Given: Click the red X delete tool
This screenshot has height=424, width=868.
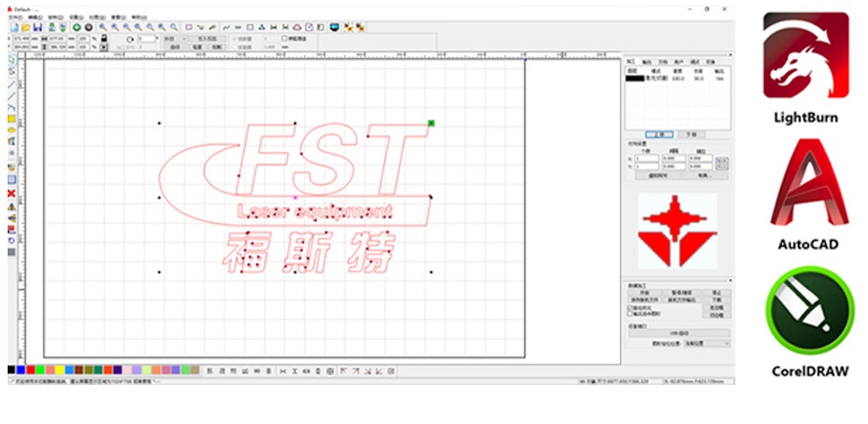Looking at the screenshot, I should click(11, 193).
